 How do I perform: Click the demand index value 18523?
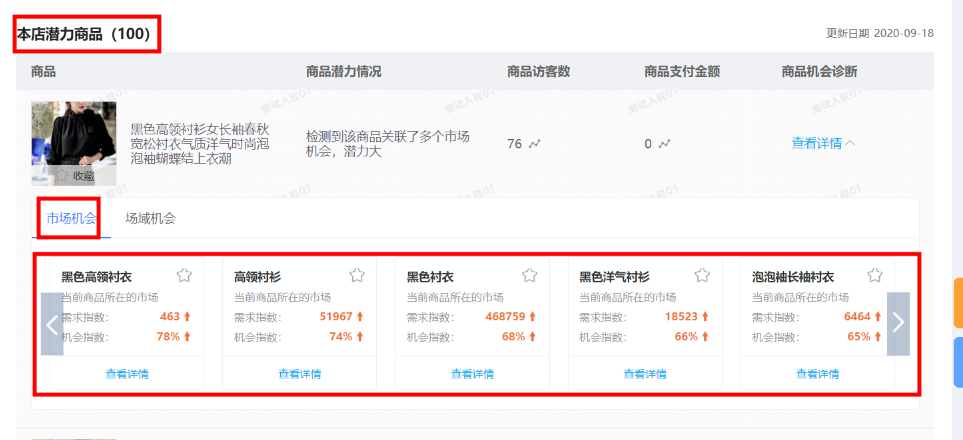tap(681, 316)
